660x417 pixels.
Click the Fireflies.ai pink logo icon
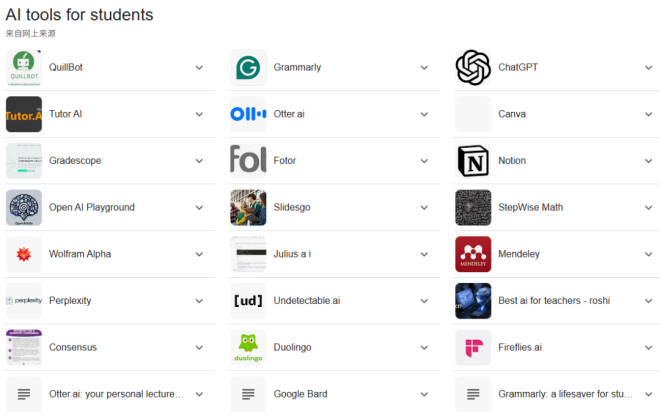[x=473, y=348]
